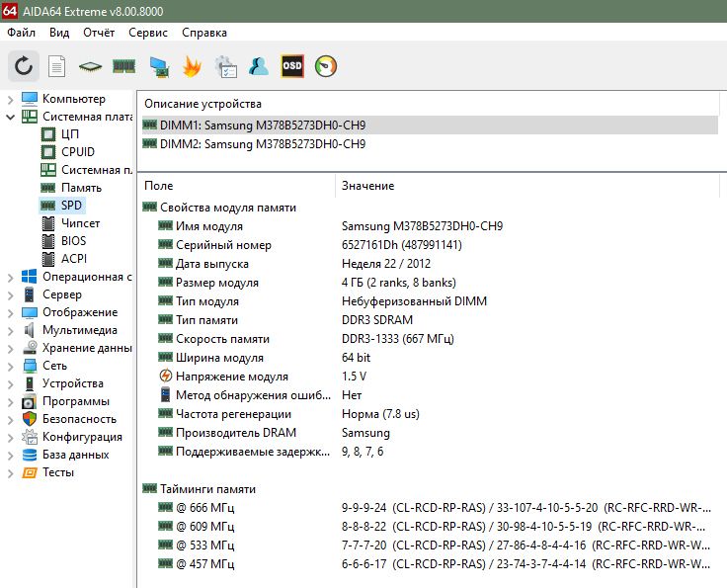Open the OSD panel toolbar icon
Image resolution: width=727 pixels, height=588 pixels.
292,66
